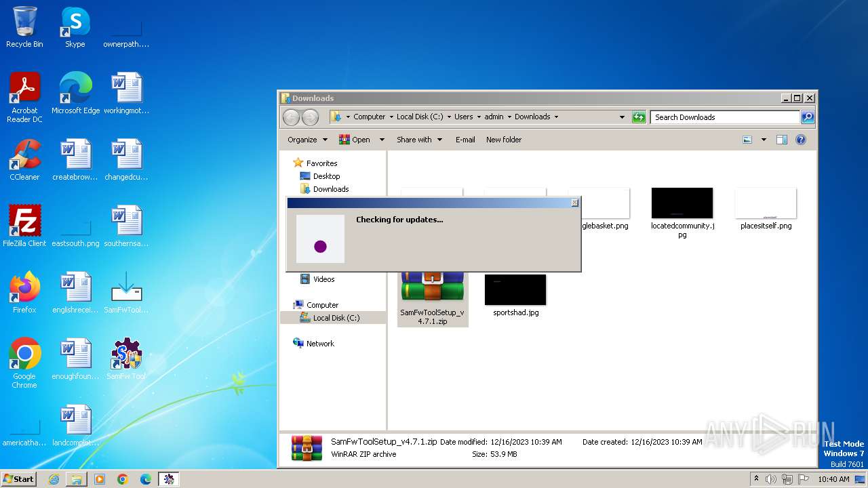Click the Search Downloads input field
868x488 pixels.
click(x=725, y=117)
